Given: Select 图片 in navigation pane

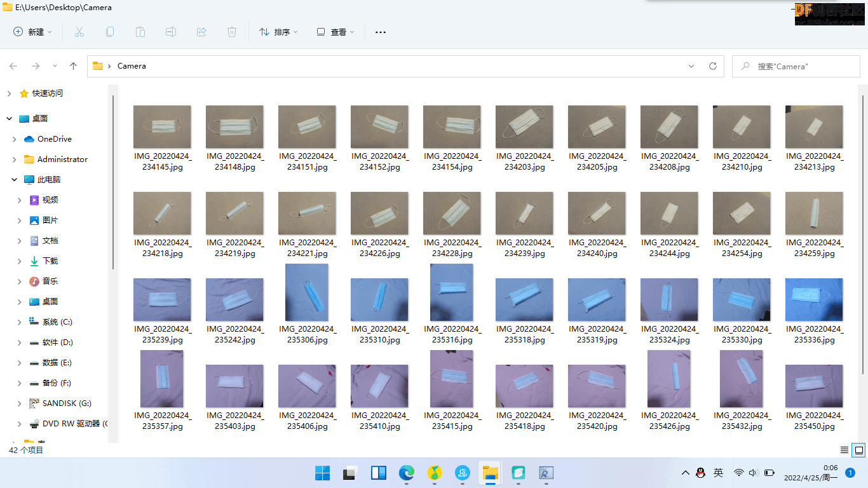Looking at the screenshot, I should pyautogui.click(x=50, y=220).
